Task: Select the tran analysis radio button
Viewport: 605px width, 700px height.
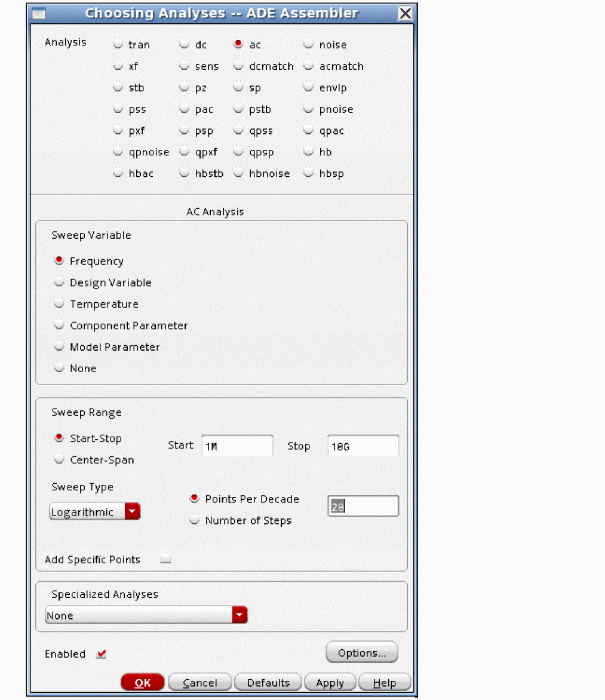Action: (x=118, y=44)
